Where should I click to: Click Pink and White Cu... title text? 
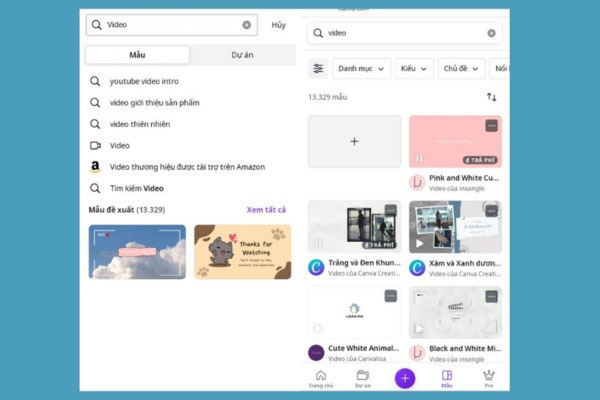pyautogui.click(x=464, y=178)
